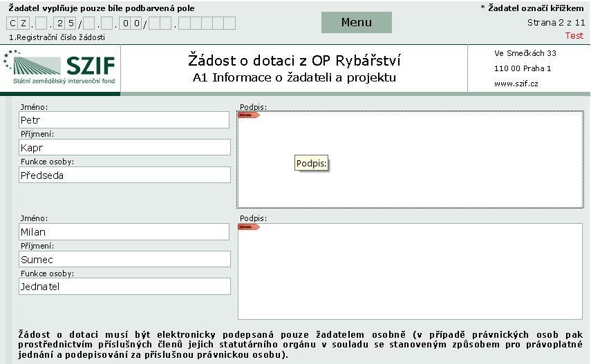
Task: Click the registration number box containing C
Action: (x=12, y=23)
